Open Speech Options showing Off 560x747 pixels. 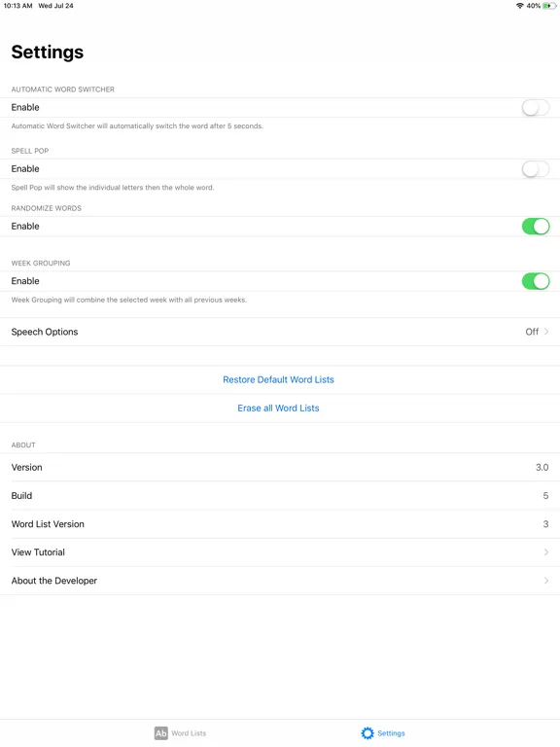point(280,332)
